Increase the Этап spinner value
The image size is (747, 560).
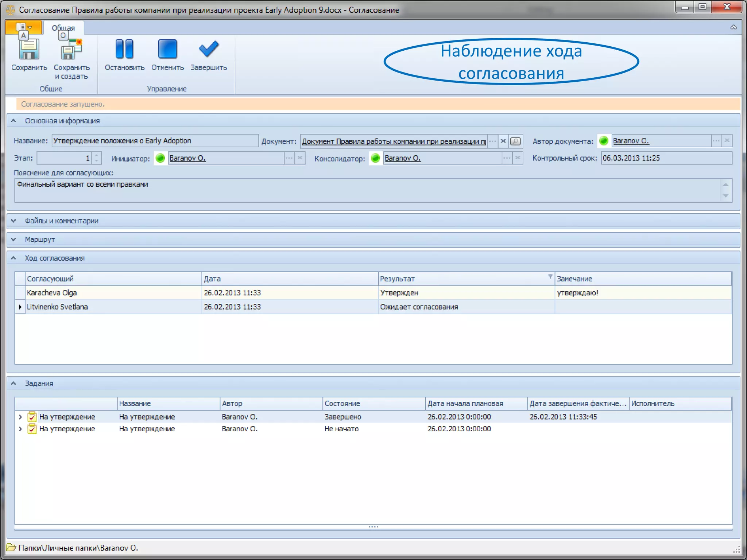97,156
